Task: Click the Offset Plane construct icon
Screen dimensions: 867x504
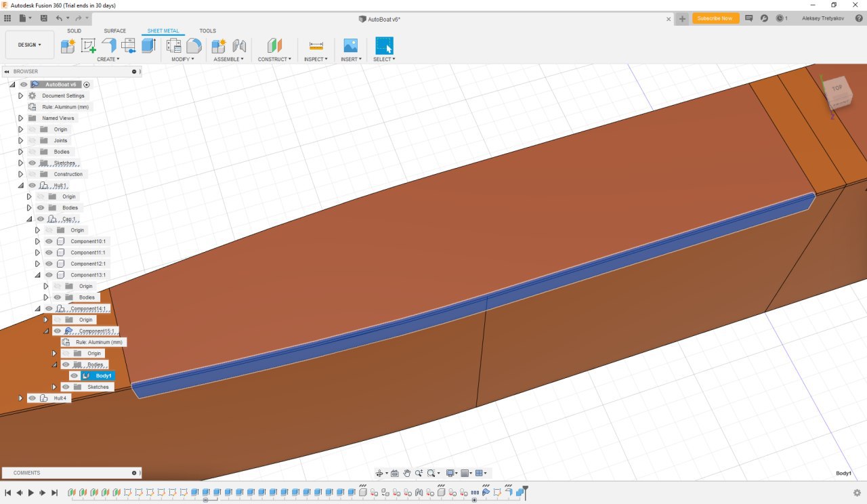Action: (274, 46)
